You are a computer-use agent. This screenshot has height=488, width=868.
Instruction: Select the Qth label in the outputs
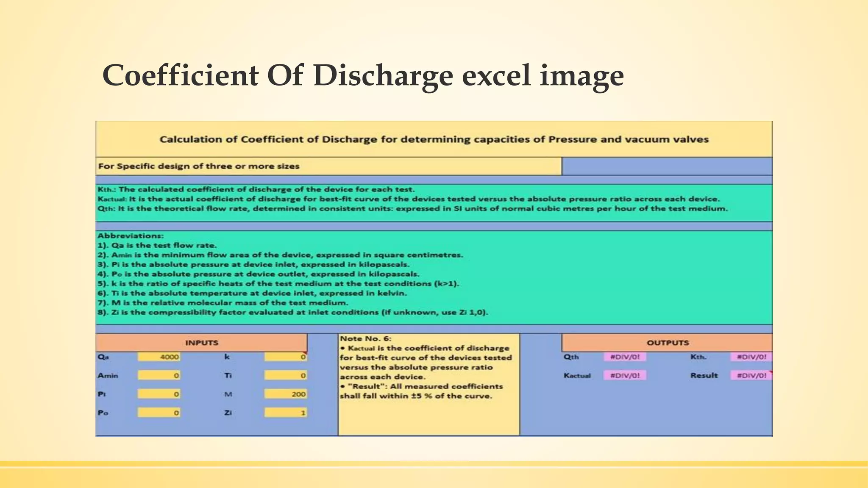(x=571, y=357)
